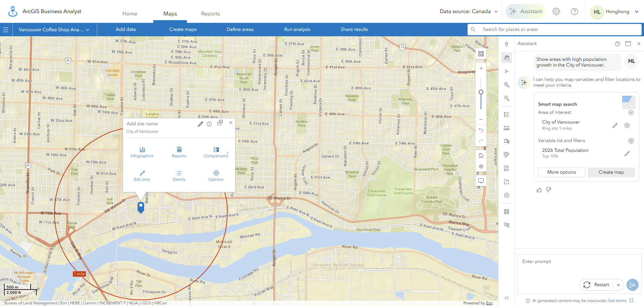Choose Edit area in the popup
The width and height of the screenshot is (644, 306).
click(142, 176)
